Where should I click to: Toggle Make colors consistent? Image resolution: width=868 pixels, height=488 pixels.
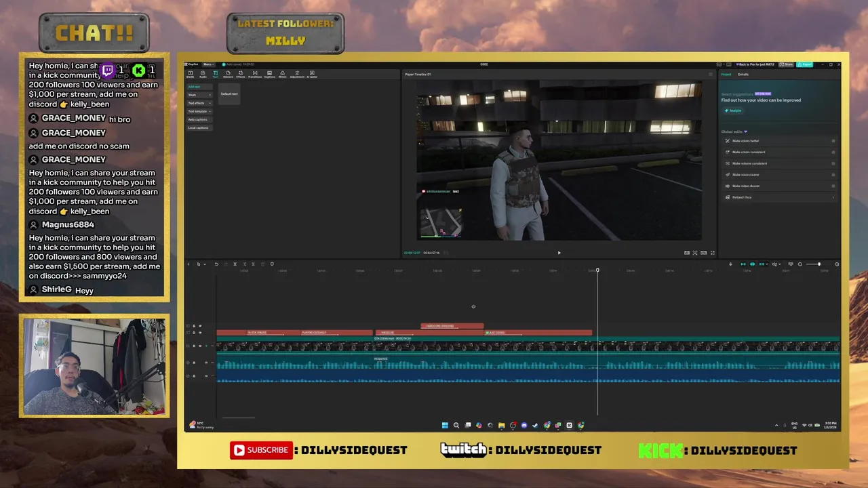(833, 152)
